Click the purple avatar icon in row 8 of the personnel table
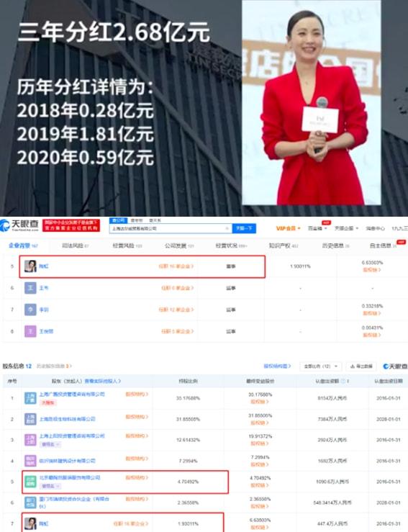 tap(30, 331)
